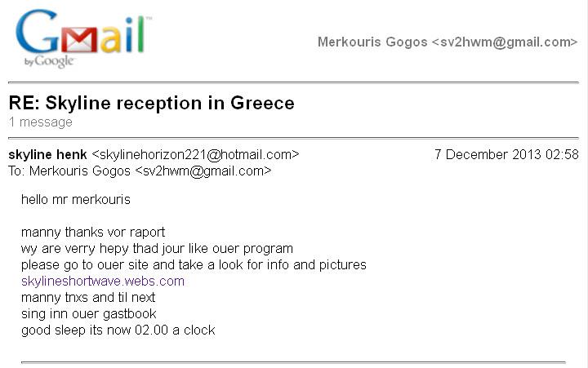Image resolution: width=588 pixels, height=368 pixels.
Task: Click the Gmail logo
Action: (83, 38)
